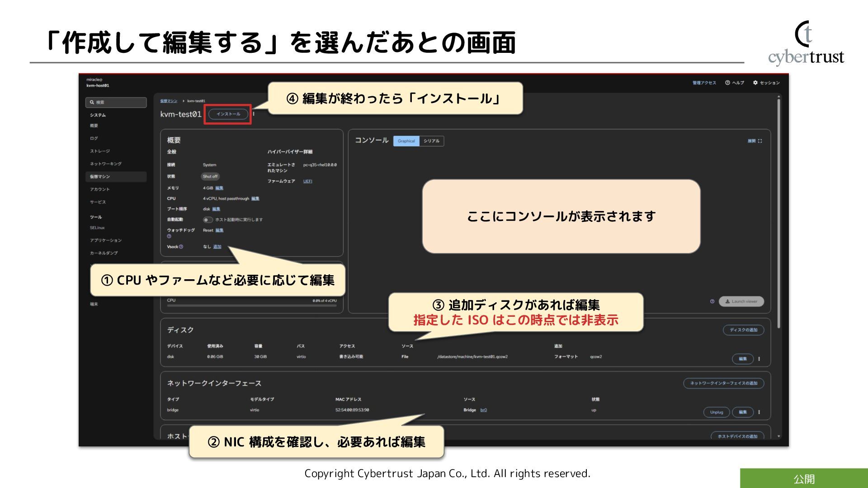This screenshot has width=868, height=488.
Task: Click the Vsock help question icon
Action: point(181,247)
